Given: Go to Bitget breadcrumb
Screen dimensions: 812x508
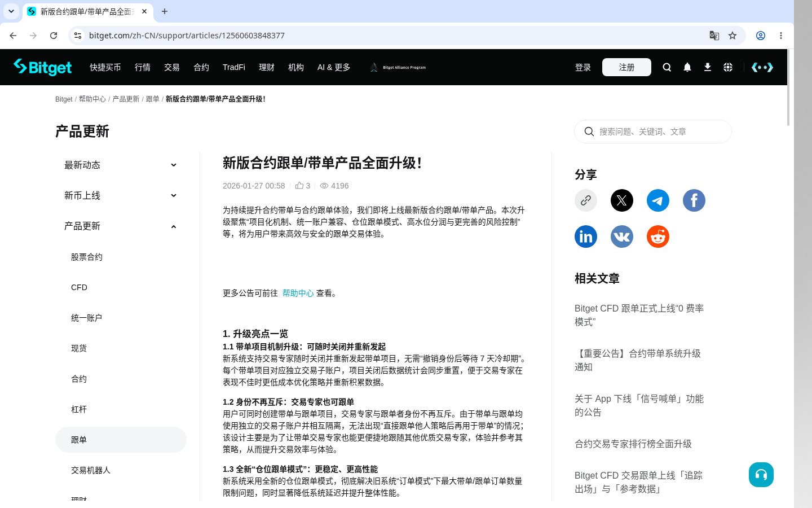Looking at the screenshot, I should tap(64, 99).
